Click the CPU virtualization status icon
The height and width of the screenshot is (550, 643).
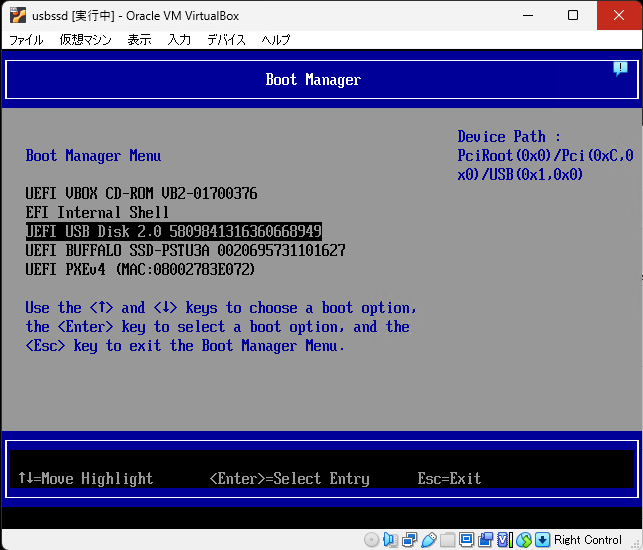505,540
